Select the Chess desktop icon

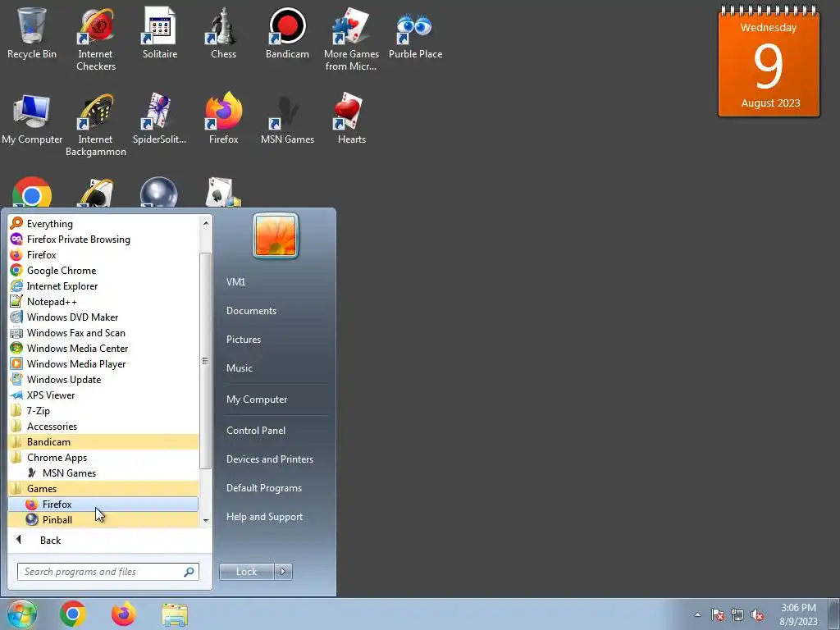tap(223, 33)
